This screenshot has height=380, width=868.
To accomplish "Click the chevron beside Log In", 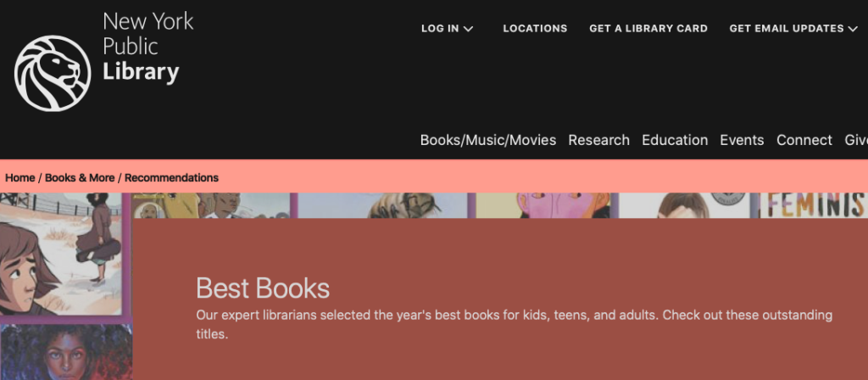I will coord(469,29).
